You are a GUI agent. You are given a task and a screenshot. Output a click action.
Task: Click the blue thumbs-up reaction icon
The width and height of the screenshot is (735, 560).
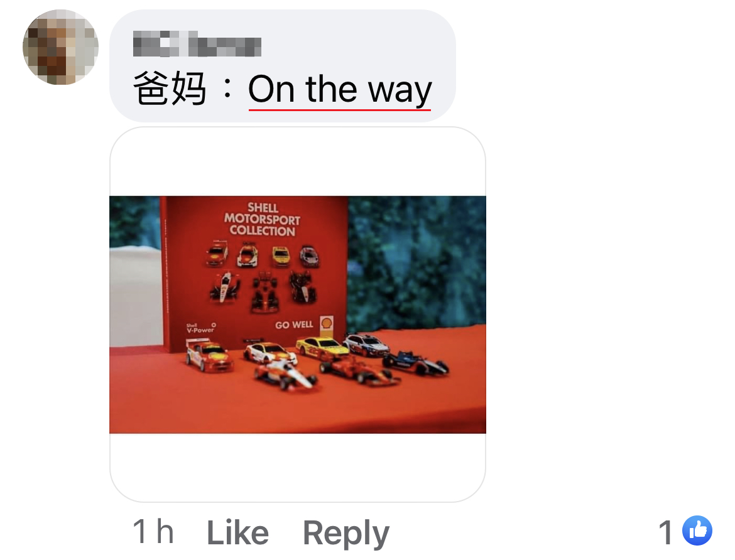[697, 530]
